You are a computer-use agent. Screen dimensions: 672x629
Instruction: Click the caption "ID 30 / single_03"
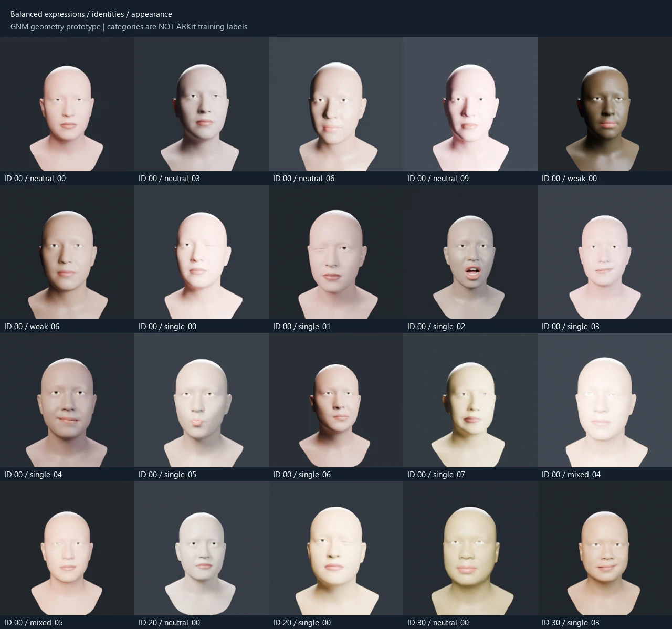(x=571, y=623)
